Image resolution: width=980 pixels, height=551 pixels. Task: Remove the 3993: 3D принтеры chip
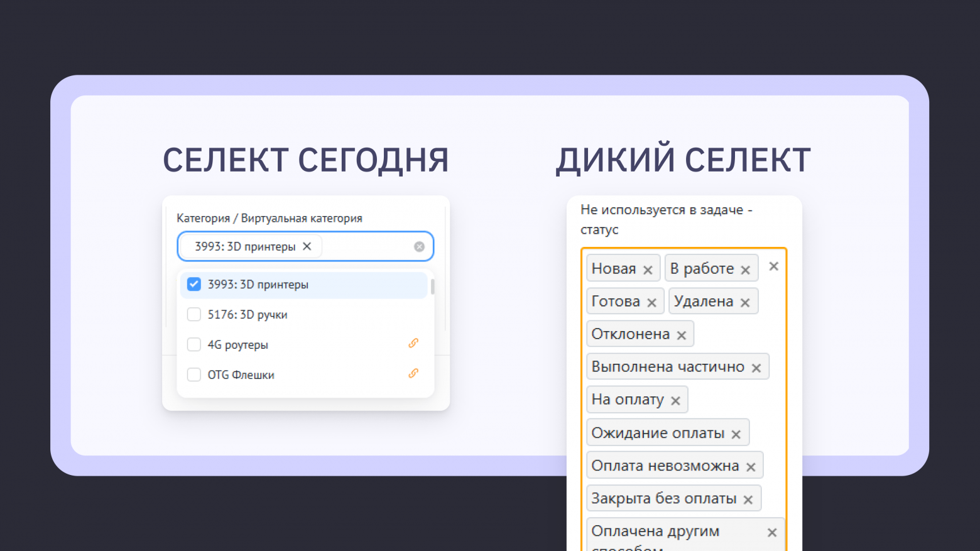[x=306, y=246]
